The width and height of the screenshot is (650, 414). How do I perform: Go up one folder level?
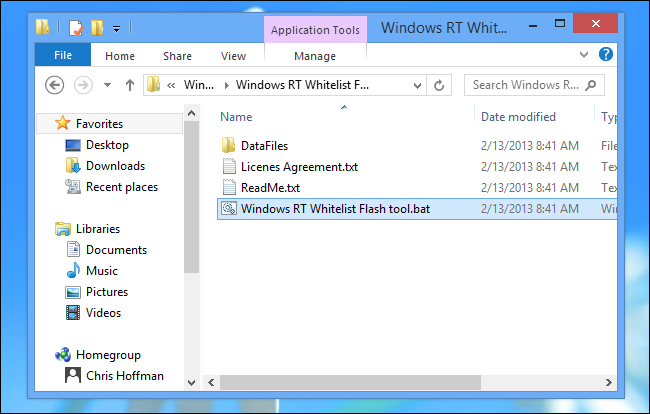point(130,85)
